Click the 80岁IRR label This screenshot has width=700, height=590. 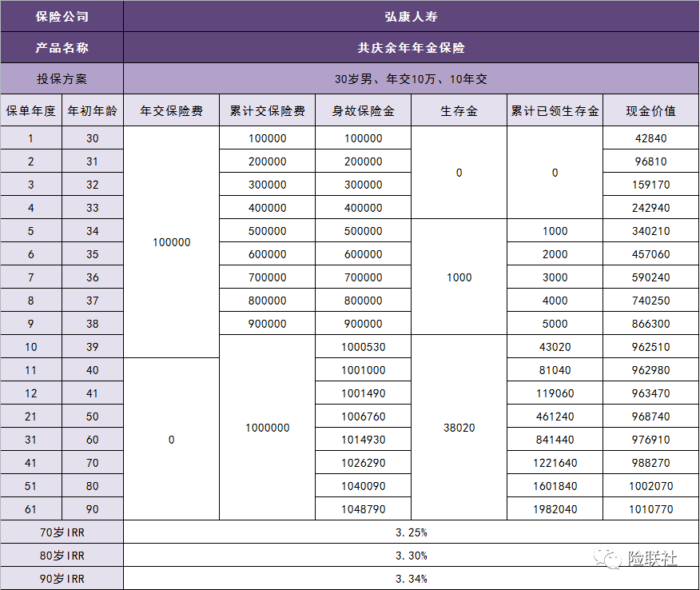[x=62, y=556]
